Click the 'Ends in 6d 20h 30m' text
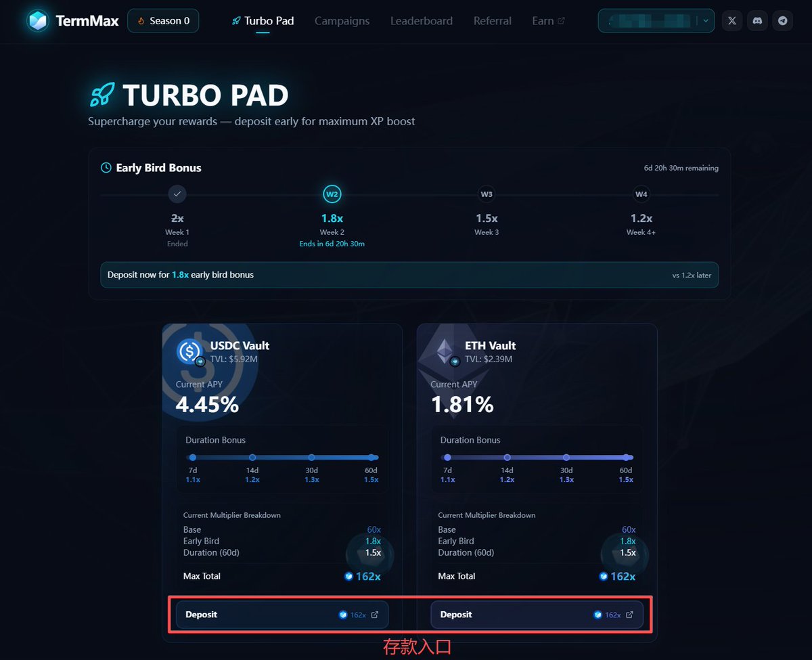Screen dimensions: 812x660 click(332, 244)
